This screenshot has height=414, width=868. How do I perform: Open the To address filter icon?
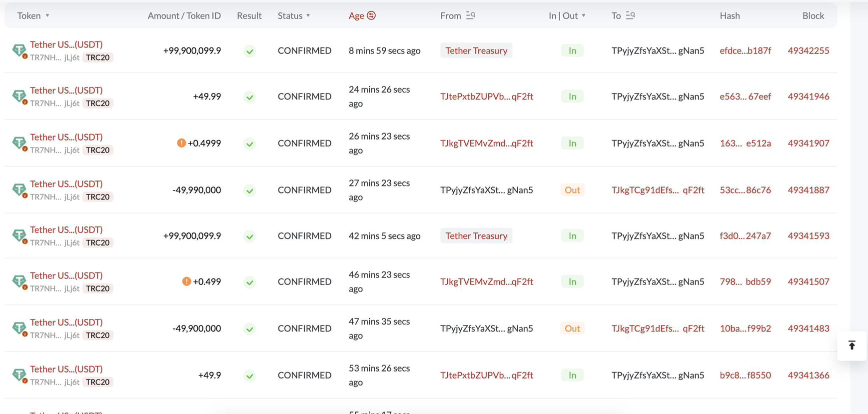pyautogui.click(x=630, y=15)
